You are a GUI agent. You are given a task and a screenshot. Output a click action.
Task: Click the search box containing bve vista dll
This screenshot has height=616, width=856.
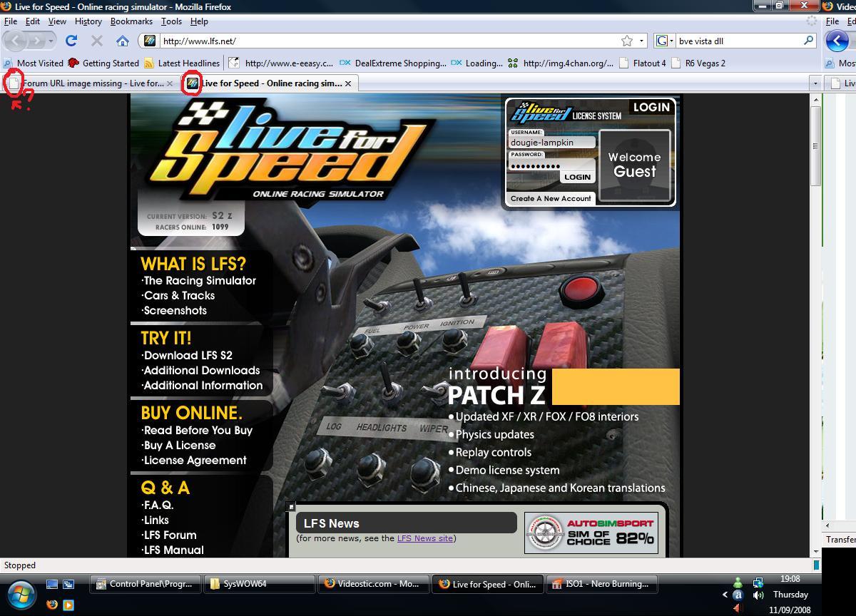tap(738, 41)
